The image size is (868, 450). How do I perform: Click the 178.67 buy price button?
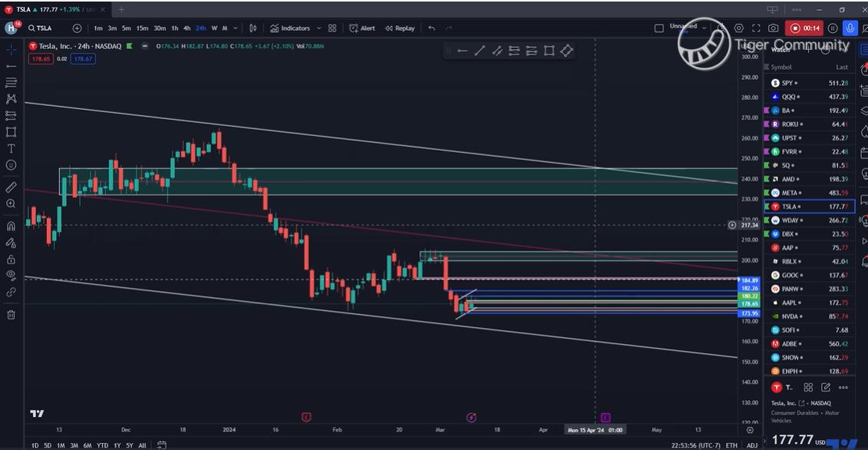[83, 58]
